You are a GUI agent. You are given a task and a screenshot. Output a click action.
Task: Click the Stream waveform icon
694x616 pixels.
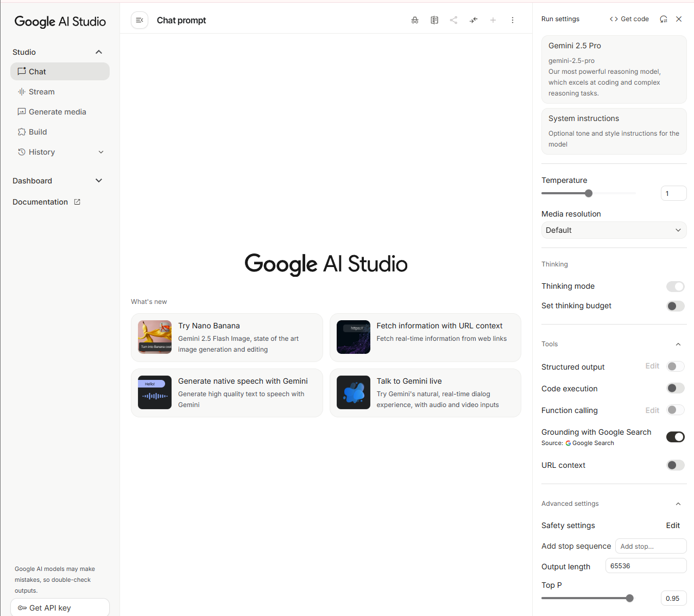click(x=22, y=92)
